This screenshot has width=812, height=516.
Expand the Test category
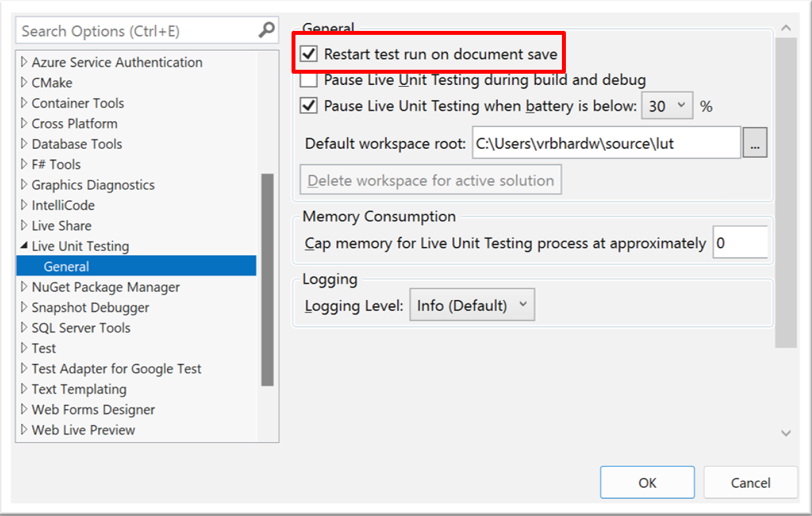click(24, 348)
